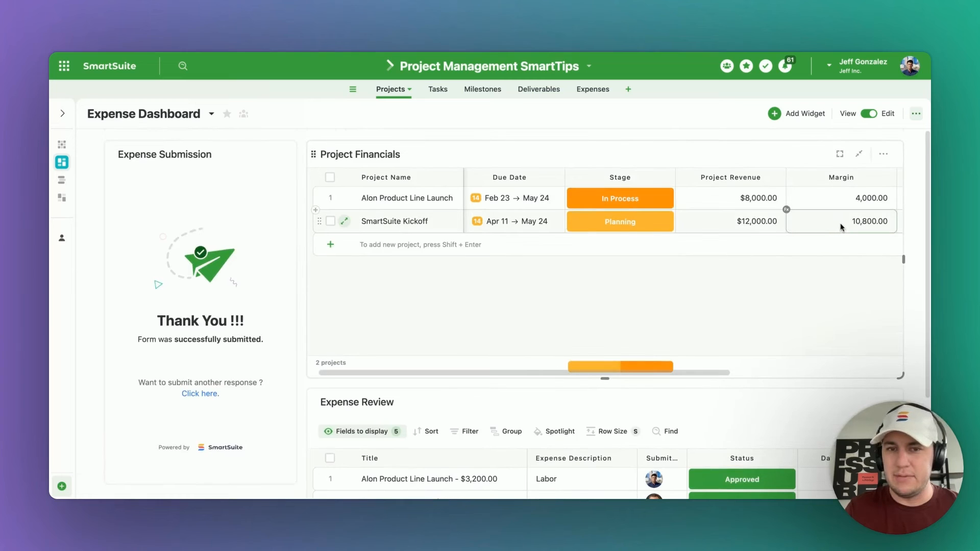The height and width of the screenshot is (551, 980).
Task: Click the Group button in Expense Review
Action: [x=506, y=431]
